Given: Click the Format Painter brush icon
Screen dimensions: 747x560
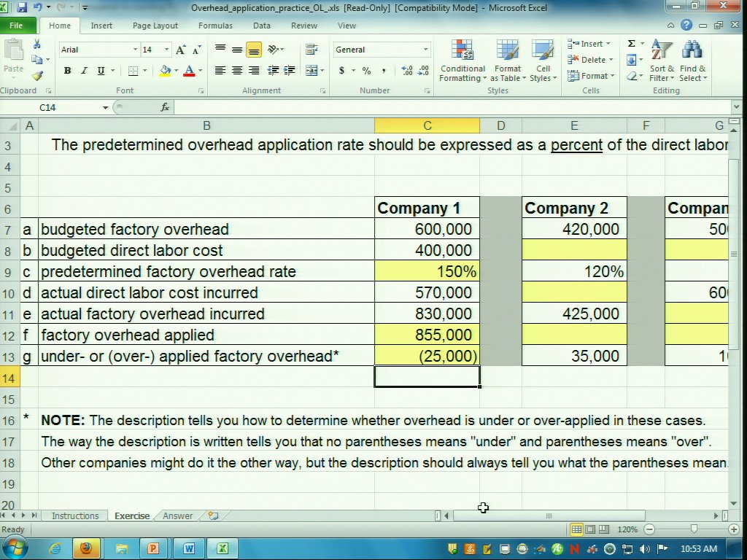Looking at the screenshot, I should (x=36, y=76).
